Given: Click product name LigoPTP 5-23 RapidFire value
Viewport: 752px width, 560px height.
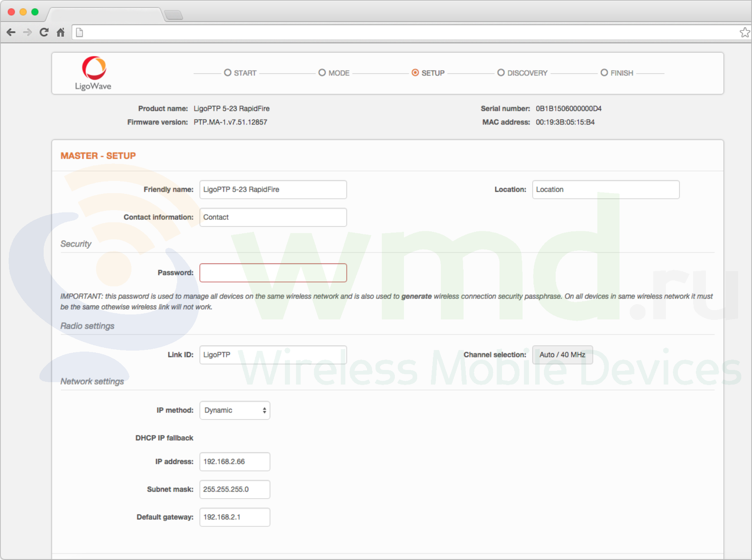Looking at the screenshot, I should pos(232,109).
